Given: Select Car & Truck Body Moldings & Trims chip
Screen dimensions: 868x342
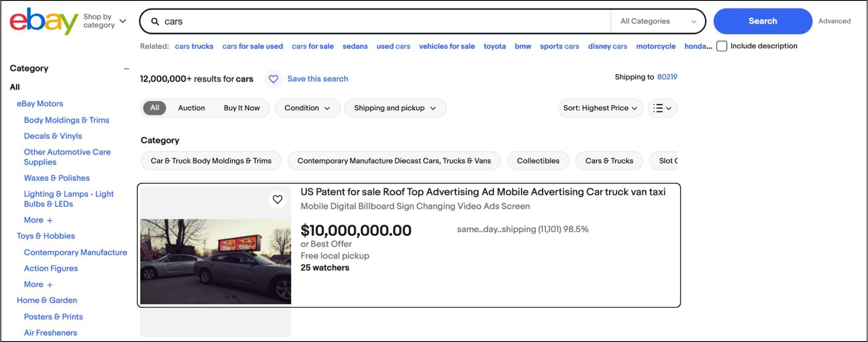Looking at the screenshot, I should 211,161.
